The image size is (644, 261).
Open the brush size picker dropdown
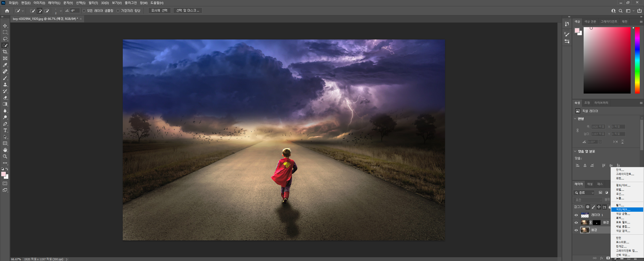61,11
